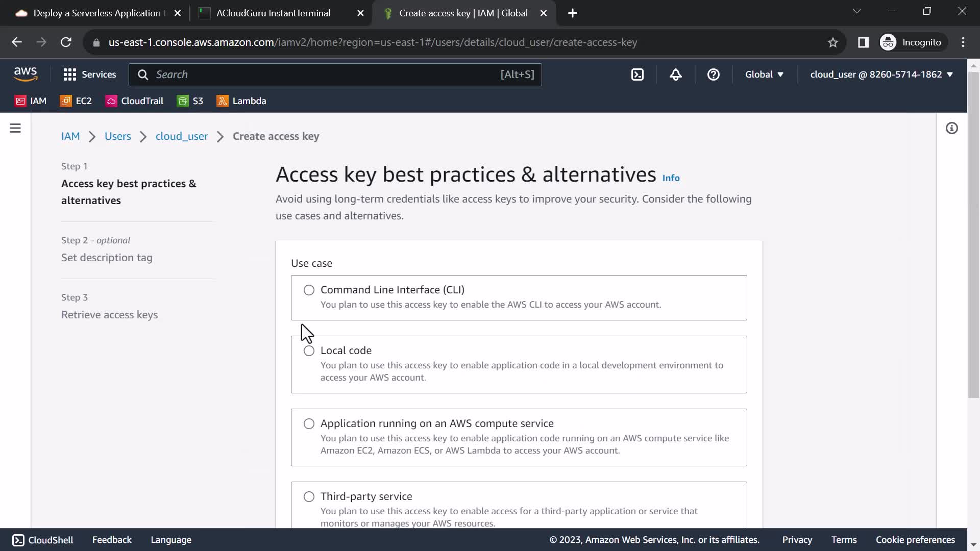This screenshot has height=551, width=980.
Task: Click the Users breadcrumb link
Action: [117, 136]
